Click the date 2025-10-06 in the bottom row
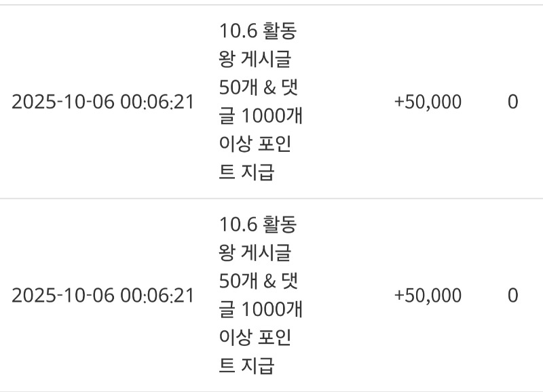The image size is (543, 392). pos(63,296)
